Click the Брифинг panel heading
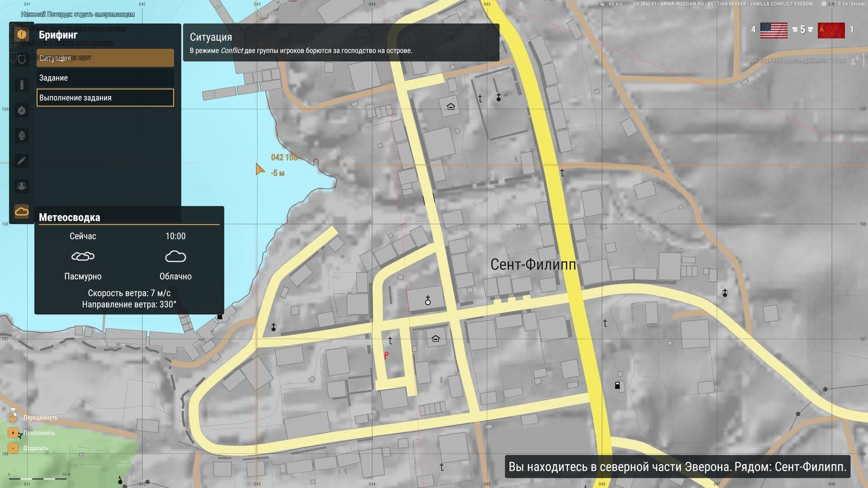 click(x=58, y=35)
